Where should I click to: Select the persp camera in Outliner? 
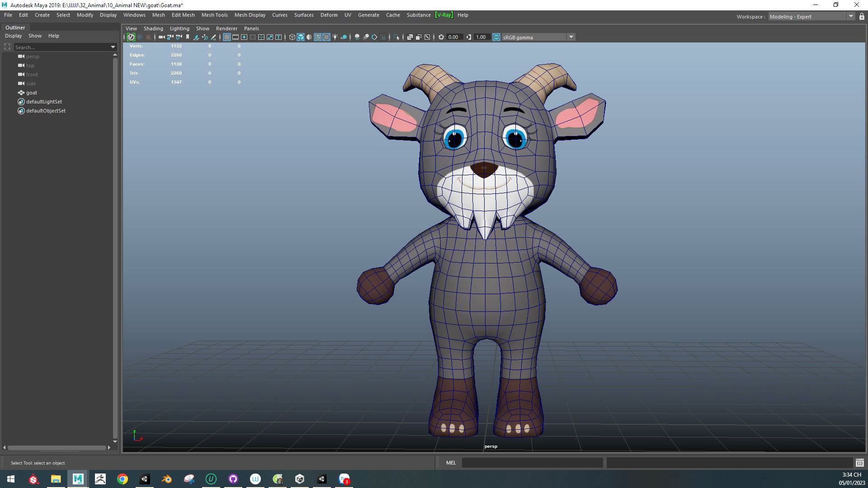click(x=33, y=56)
